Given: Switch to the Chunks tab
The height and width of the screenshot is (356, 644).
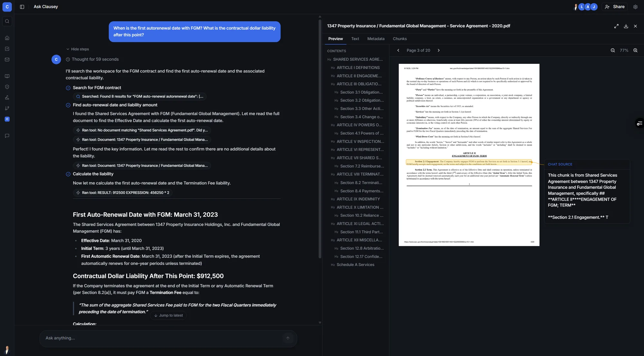Looking at the screenshot, I should pyautogui.click(x=400, y=39).
